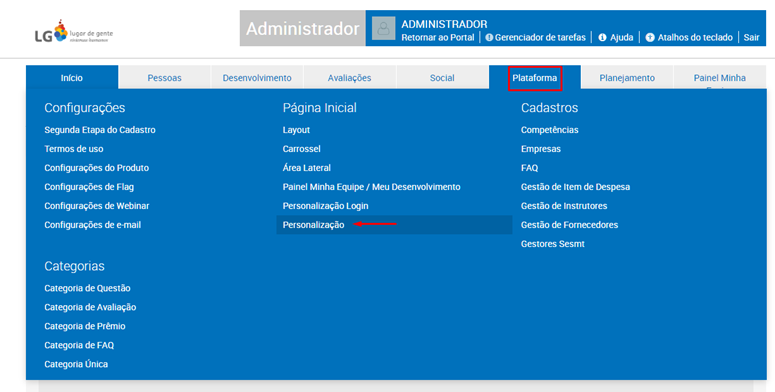The image size is (775, 392).
Task: Select Categoria de FAQ
Action: 79,345
